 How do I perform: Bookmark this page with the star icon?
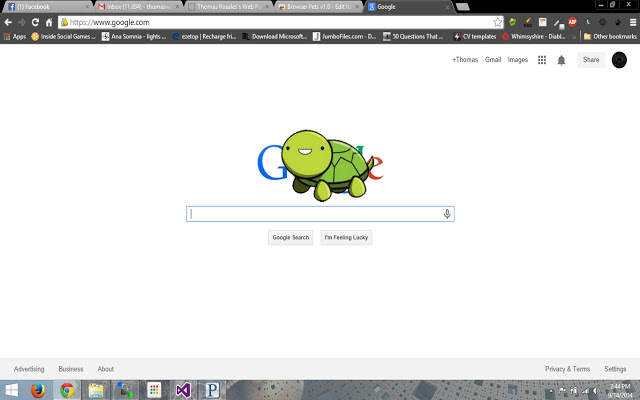pyautogui.click(x=497, y=22)
